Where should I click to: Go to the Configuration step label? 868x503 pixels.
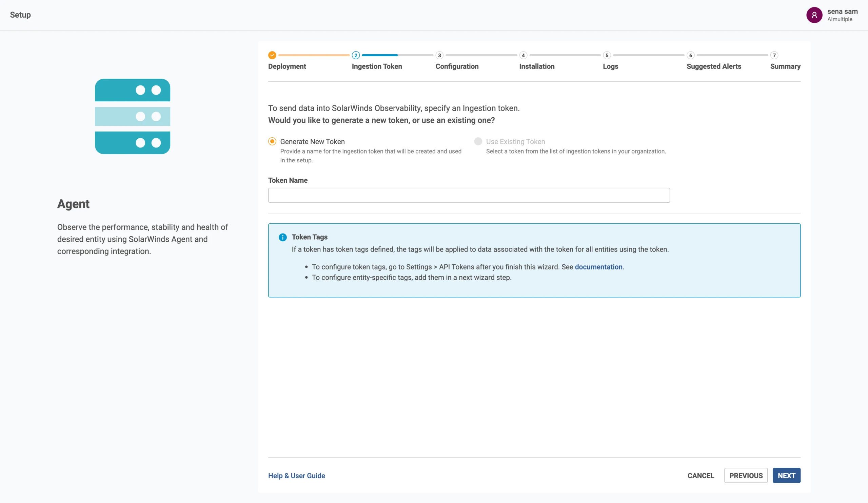457,66
